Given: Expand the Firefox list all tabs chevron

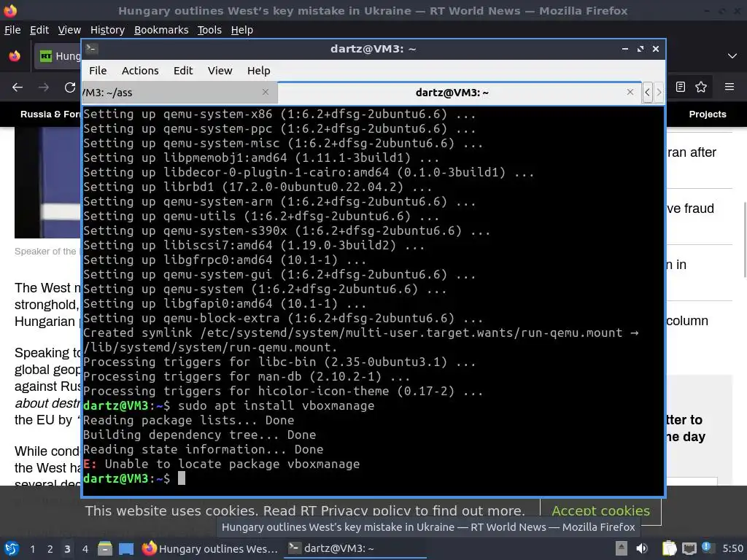Looking at the screenshot, I should point(732,56).
